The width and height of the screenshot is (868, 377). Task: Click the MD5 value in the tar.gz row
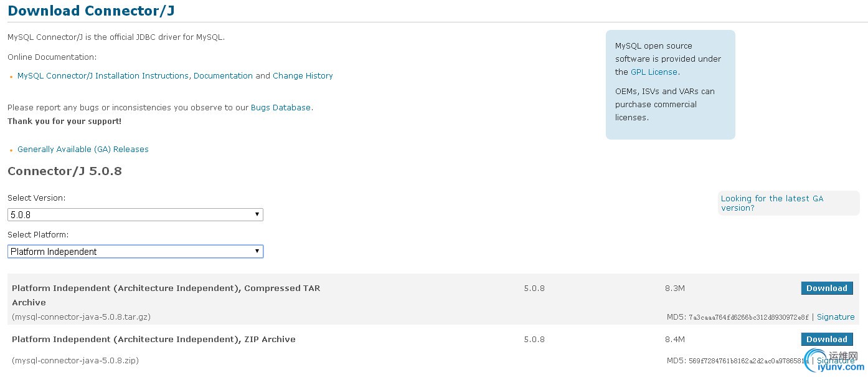[x=748, y=317]
